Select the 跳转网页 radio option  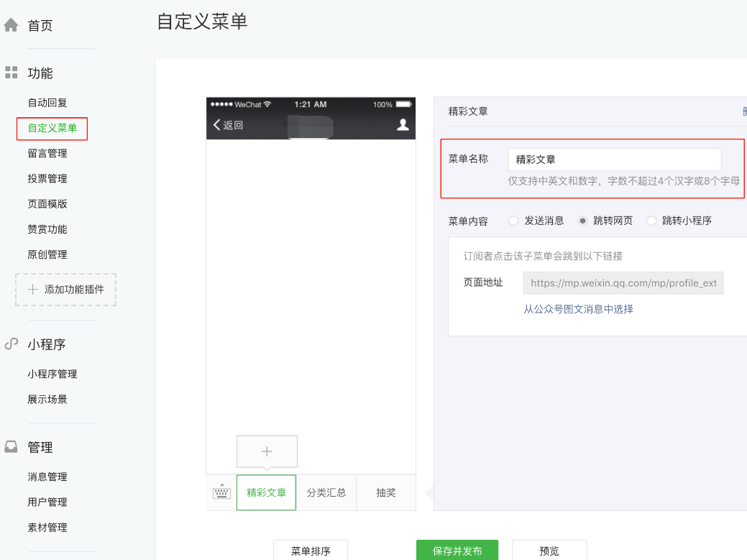click(x=583, y=221)
